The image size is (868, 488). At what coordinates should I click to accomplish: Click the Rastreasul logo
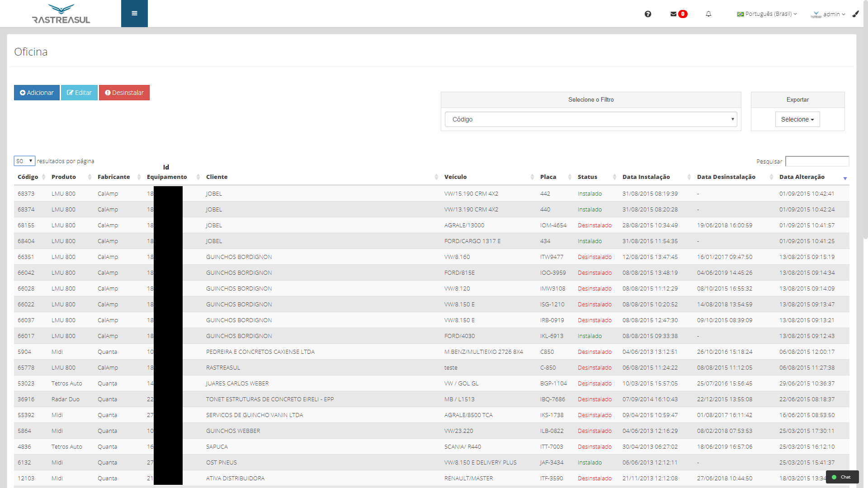(x=61, y=14)
